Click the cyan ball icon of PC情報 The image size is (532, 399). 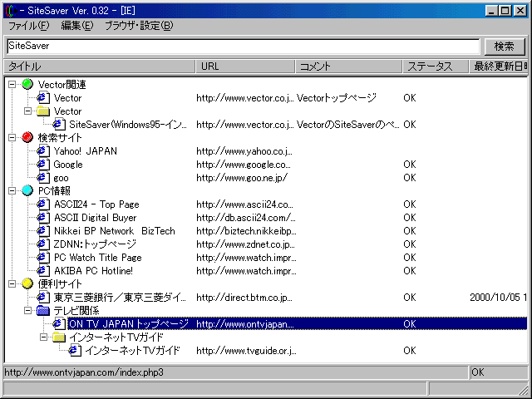27,190
